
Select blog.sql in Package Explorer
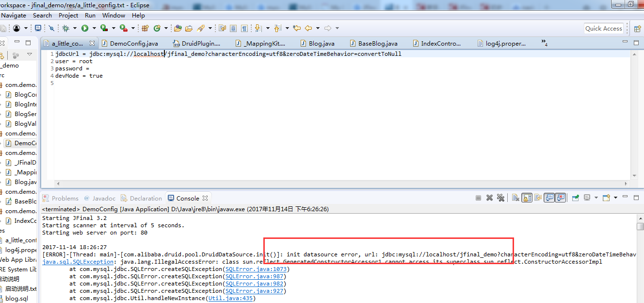tap(16, 298)
